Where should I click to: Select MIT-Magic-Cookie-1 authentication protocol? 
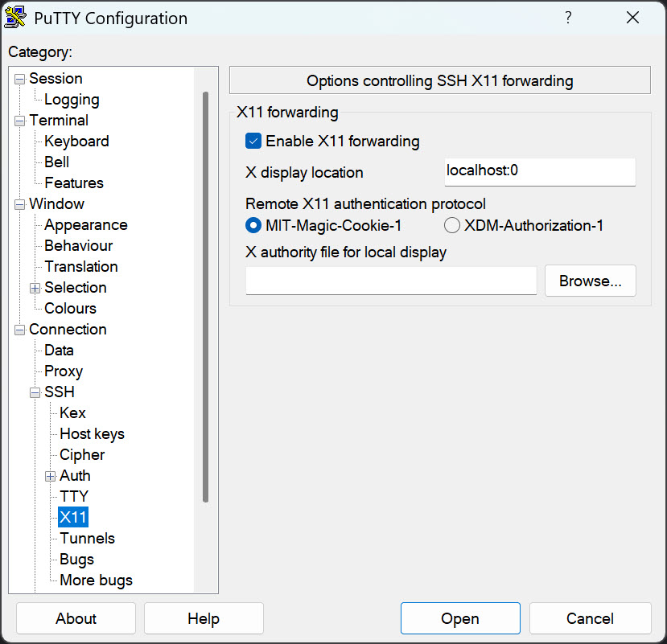tap(253, 226)
